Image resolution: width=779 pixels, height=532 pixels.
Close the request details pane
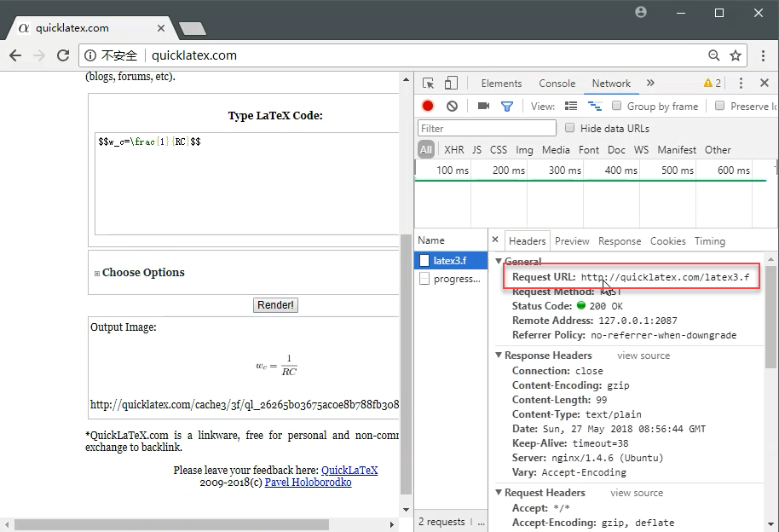pos(495,240)
